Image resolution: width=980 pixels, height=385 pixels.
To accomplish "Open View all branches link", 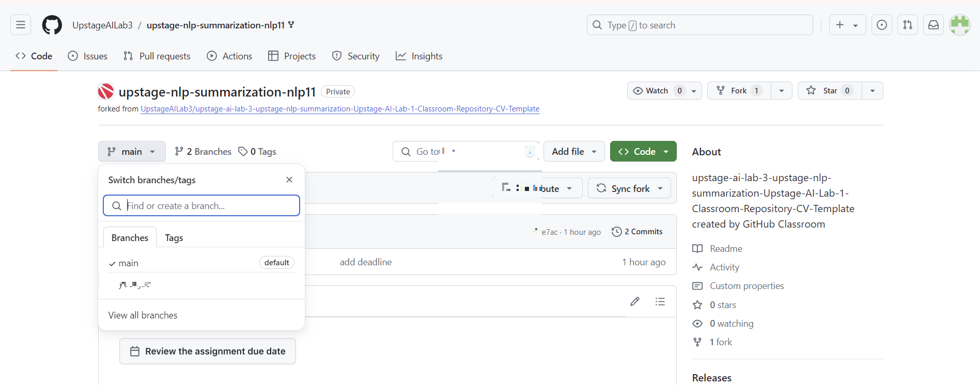I will [x=143, y=315].
